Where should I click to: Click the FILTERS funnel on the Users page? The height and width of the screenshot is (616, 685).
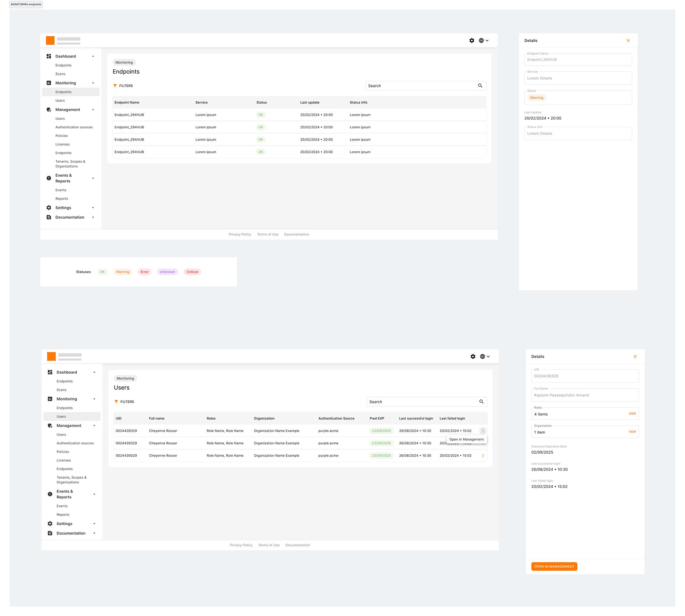click(x=116, y=402)
